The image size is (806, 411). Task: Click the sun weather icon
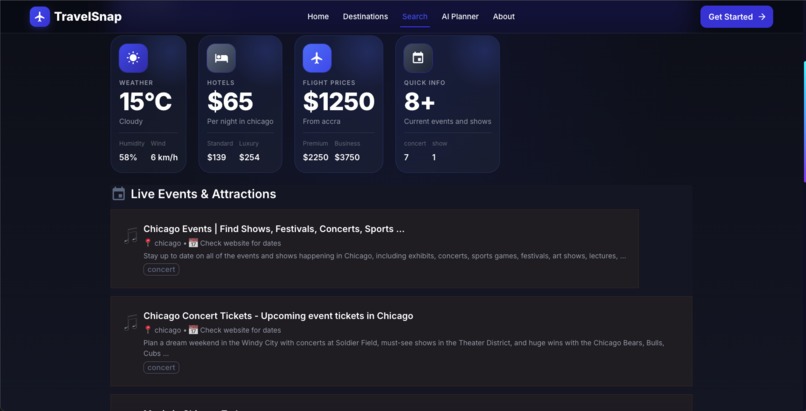(133, 58)
